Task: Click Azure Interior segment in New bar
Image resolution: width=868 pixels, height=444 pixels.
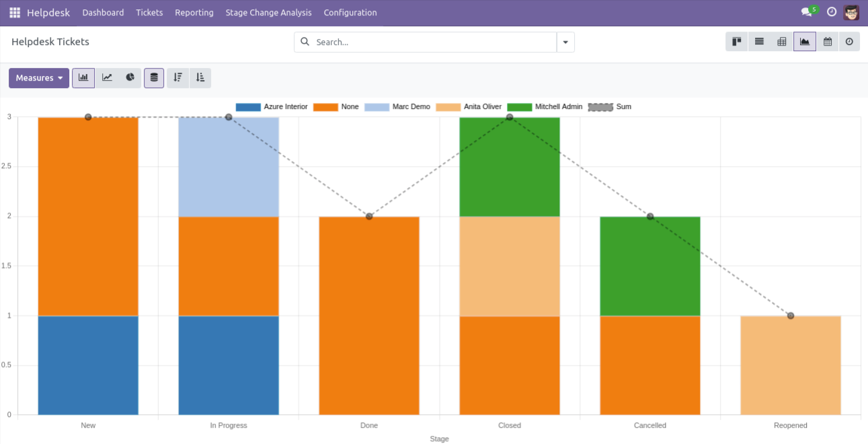Action: pyautogui.click(x=88, y=365)
